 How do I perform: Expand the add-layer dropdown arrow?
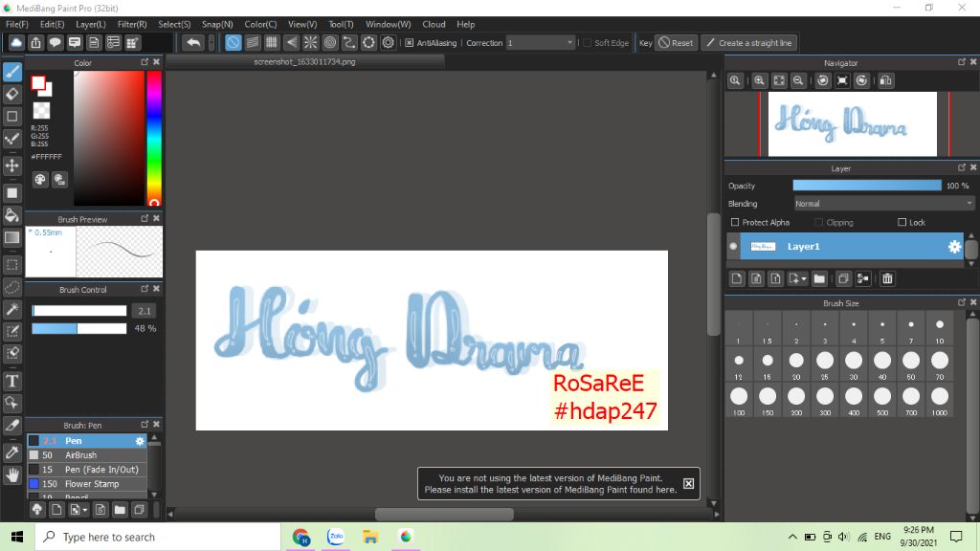coord(804,279)
